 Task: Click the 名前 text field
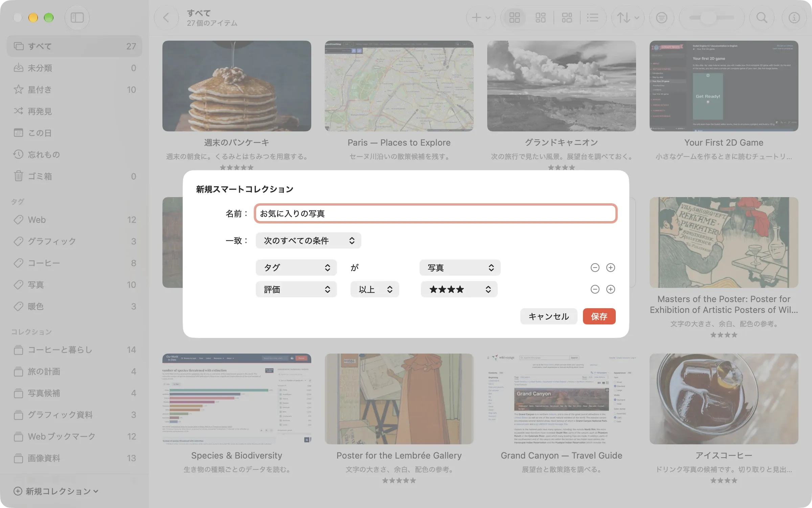tap(436, 213)
